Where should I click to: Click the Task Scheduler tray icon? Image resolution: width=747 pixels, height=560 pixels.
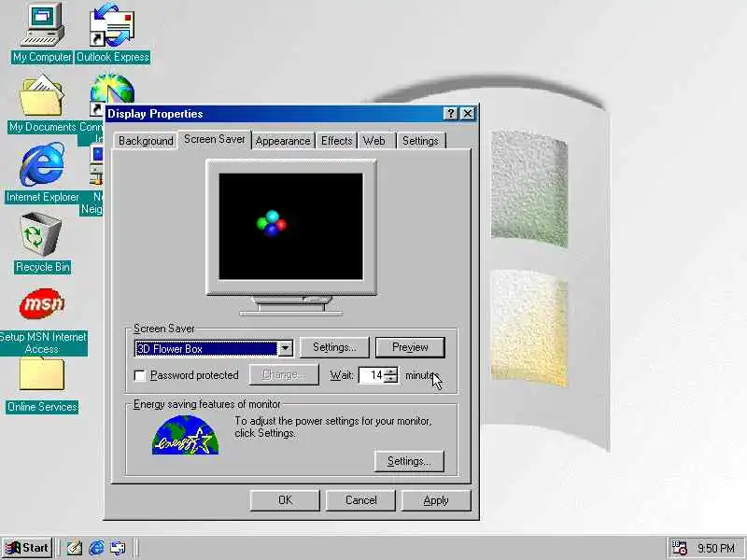(x=680, y=548)
